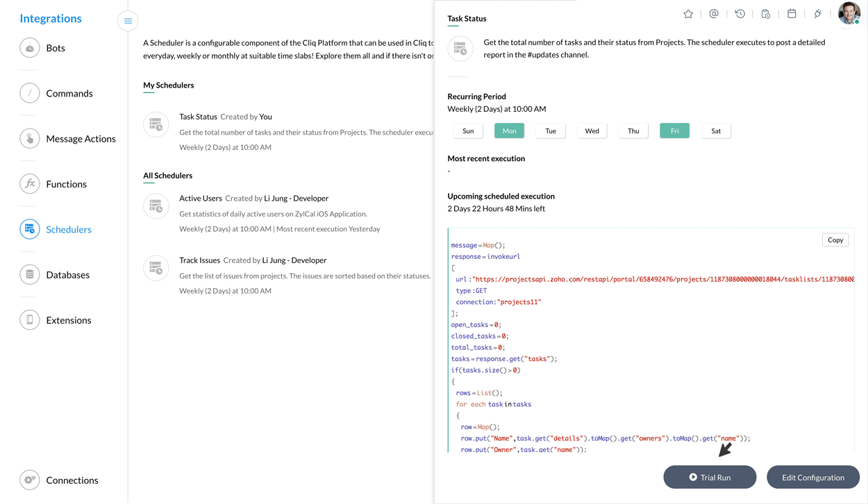Image resolution: width=868 pixels, height=504 pixels.
Task: Open mentions via the @ icon
Action: 714,14
